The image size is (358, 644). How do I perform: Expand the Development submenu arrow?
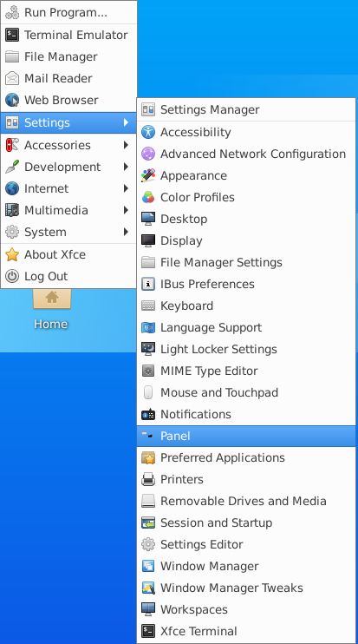(126, 167)
